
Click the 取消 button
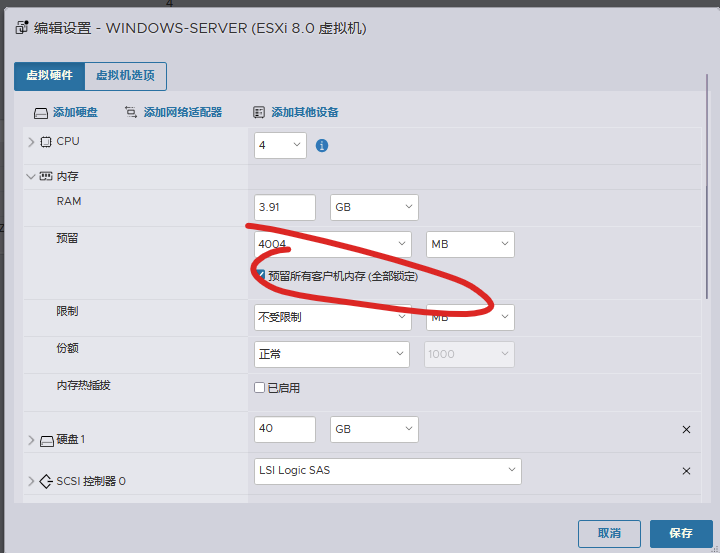click(609, 533)
